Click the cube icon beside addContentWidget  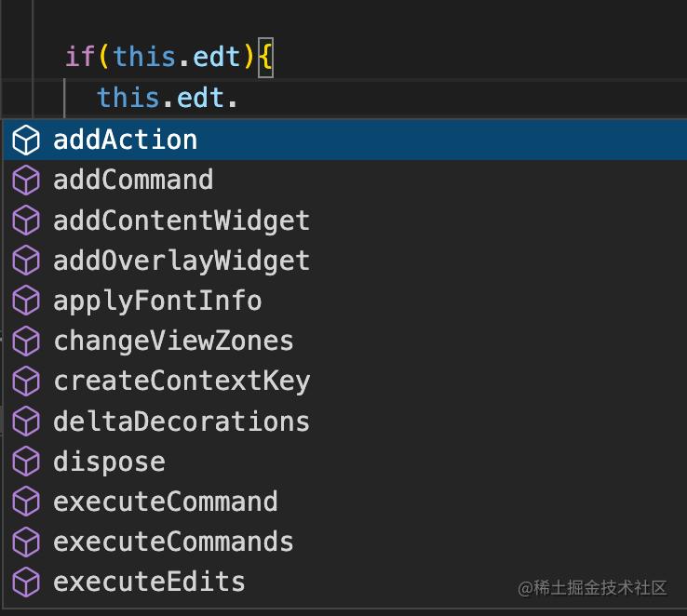(26, 221)
